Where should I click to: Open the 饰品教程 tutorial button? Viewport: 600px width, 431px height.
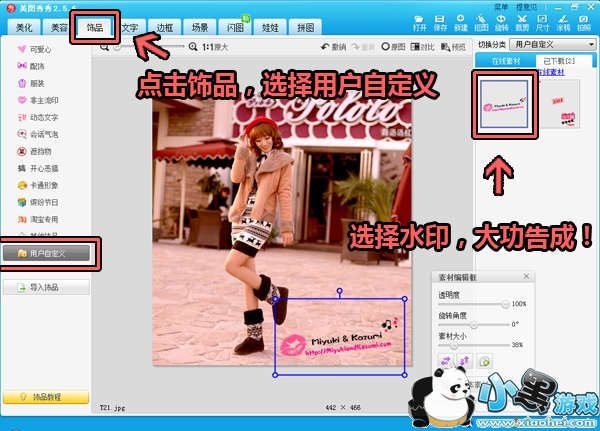[46, 397]
